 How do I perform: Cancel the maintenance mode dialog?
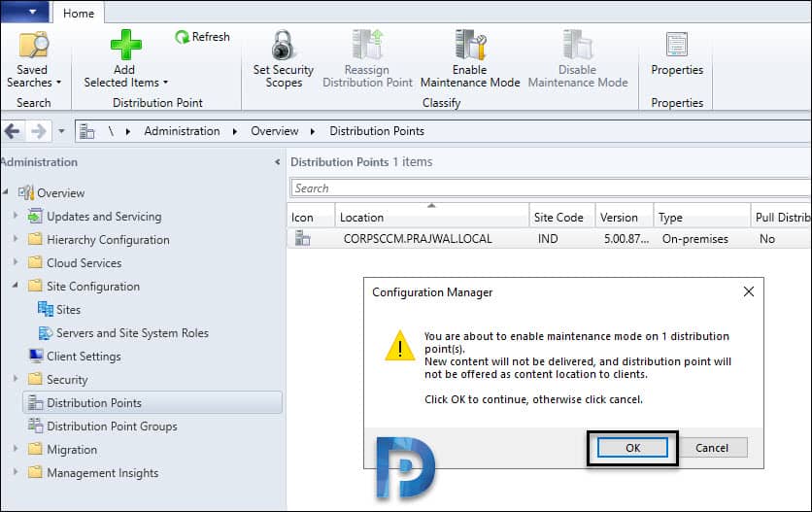tap(712, 448)
